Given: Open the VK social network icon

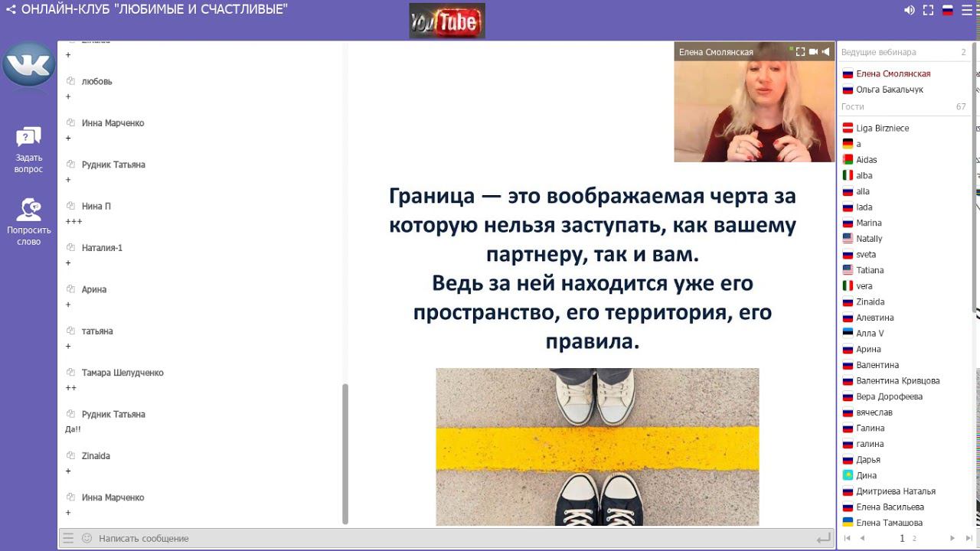Looking at the screenshot, I should click(28, 65).
